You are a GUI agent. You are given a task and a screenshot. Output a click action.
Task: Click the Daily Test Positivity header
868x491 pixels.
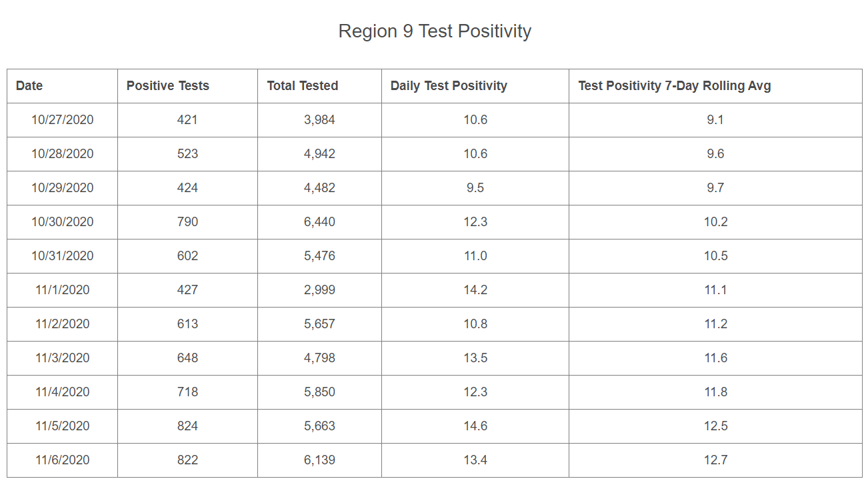pyautogui.click(x=449, y=86)
